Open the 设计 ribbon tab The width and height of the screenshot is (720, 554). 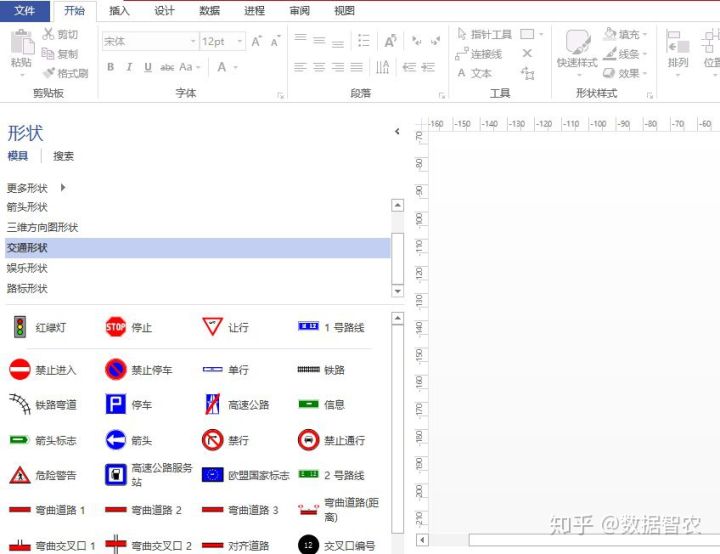coord(164,11)
